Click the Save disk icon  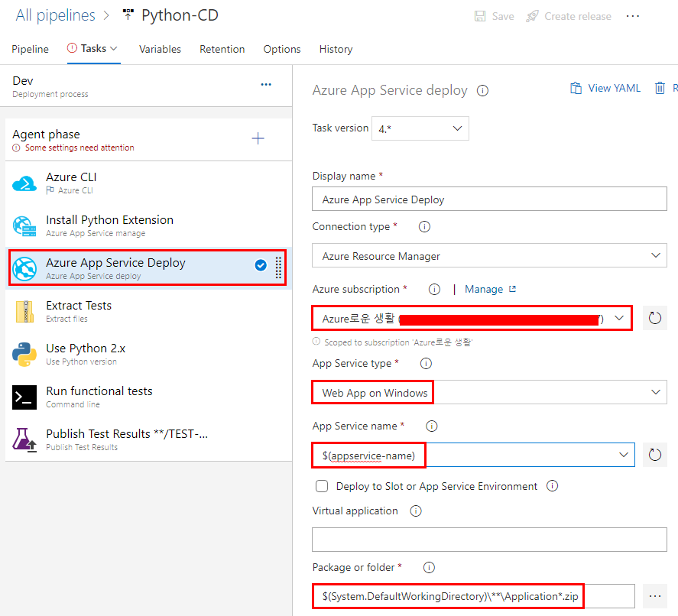coord(480,16)
